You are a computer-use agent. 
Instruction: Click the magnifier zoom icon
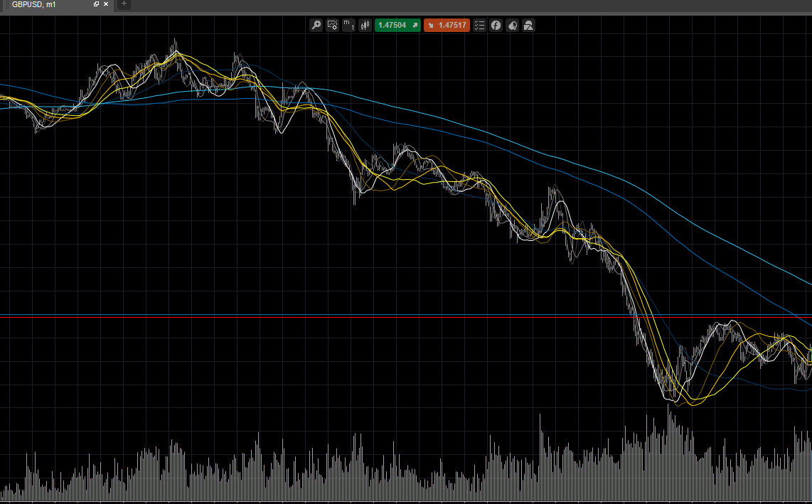pyautogui.click(x=316, y=26)
